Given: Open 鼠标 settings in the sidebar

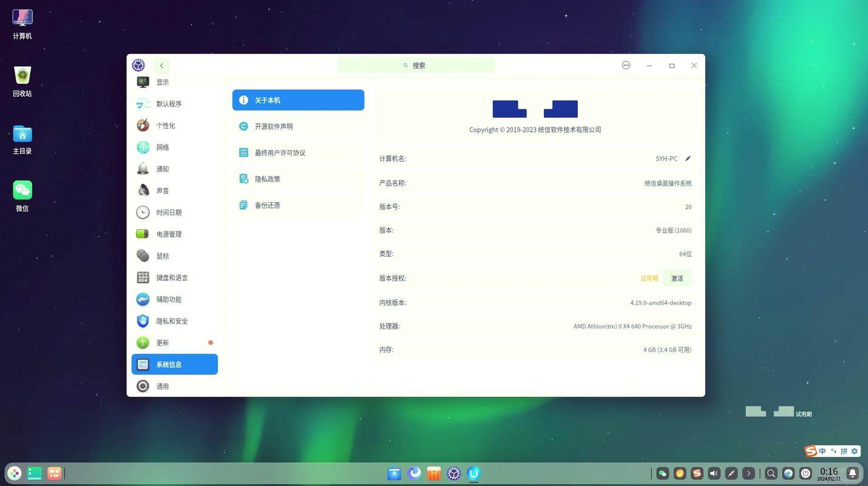Looking at the screenshot, I should tap(162, 256).
